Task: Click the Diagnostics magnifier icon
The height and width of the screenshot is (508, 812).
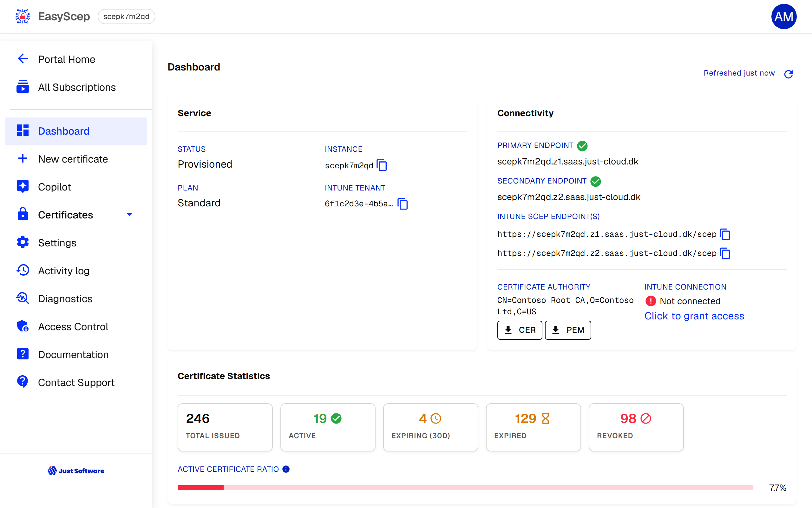Action: point(23,298)
